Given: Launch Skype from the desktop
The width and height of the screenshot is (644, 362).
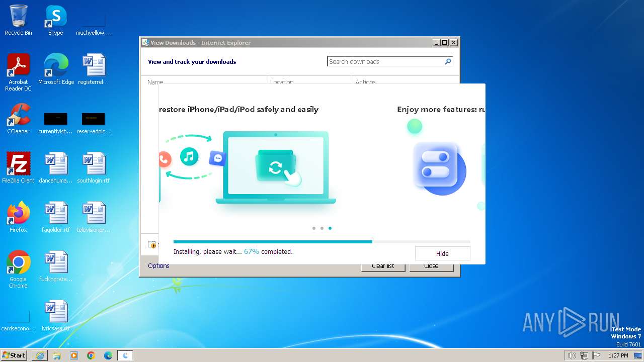Looking at the screenshot, I should pyautogui.click(x=56, y=20).
